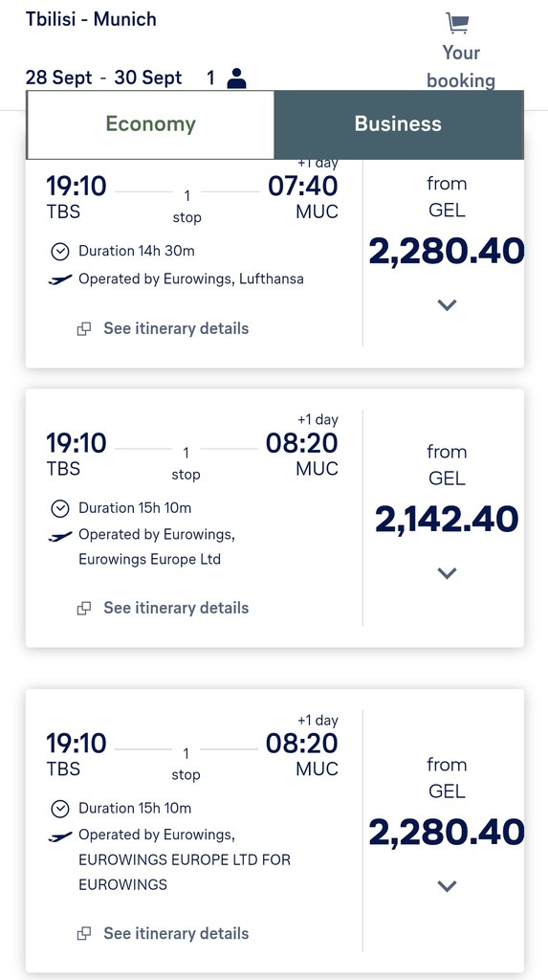Expand fare options under first 2,280.40 price

point(447,305)
